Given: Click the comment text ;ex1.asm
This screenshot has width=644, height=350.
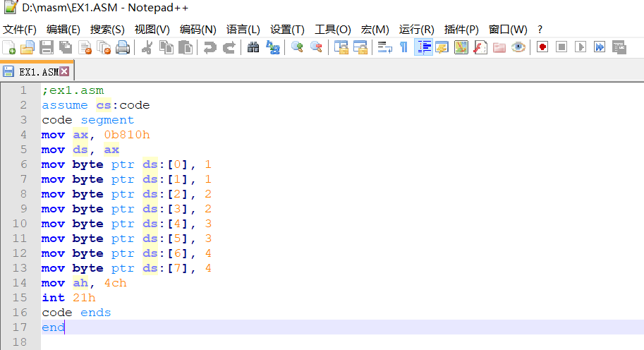Looking at the screenshot, I should pyautogui.click(x=73, y=90).
